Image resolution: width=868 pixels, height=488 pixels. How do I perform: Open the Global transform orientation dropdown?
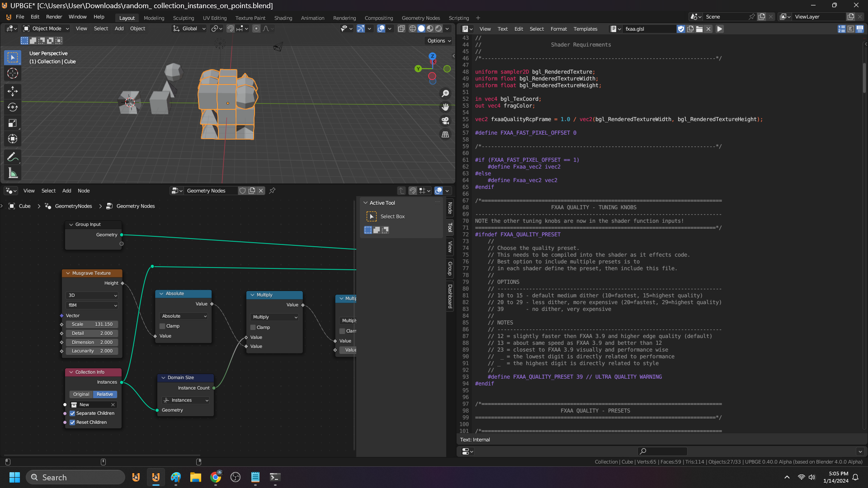click(189, 28)
